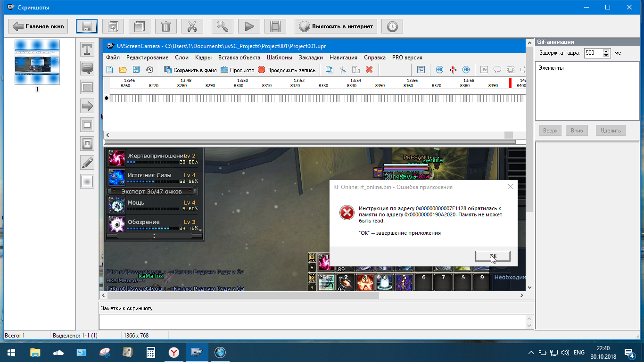Click the volume speaker icon in system tray

[x=565, y=353]
